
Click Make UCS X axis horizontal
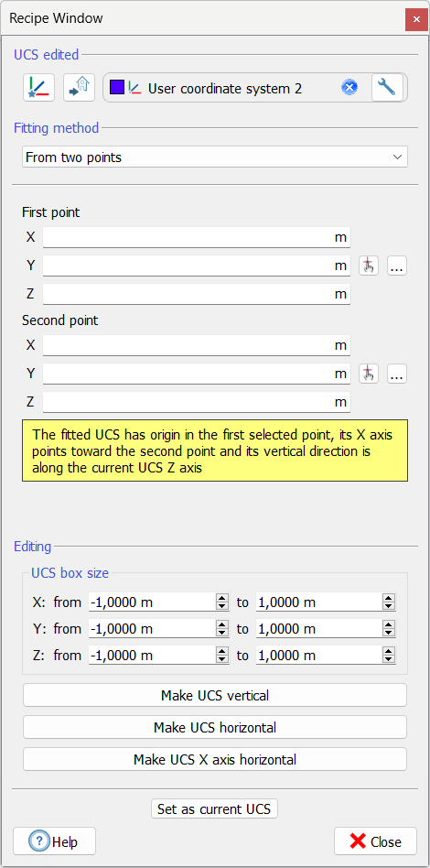pyautogui.click(x=215, y=760)
